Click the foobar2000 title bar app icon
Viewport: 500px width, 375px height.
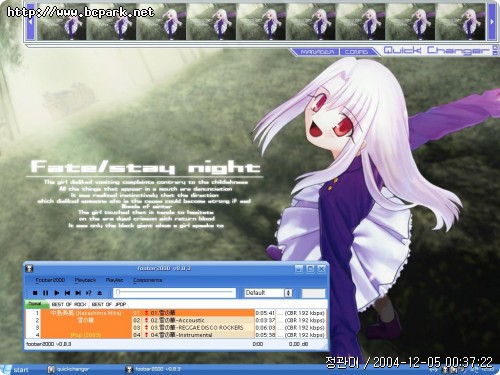click(x=30, y=268)
